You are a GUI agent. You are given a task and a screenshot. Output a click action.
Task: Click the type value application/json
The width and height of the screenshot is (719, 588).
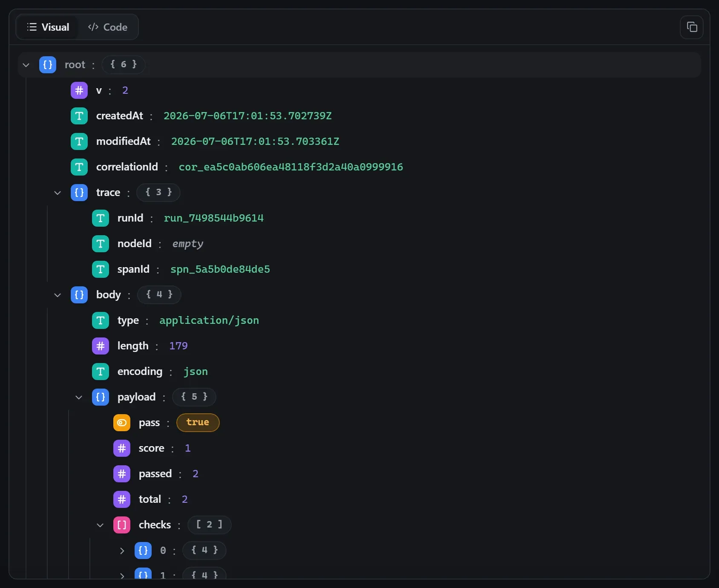(x=209, y=320)
